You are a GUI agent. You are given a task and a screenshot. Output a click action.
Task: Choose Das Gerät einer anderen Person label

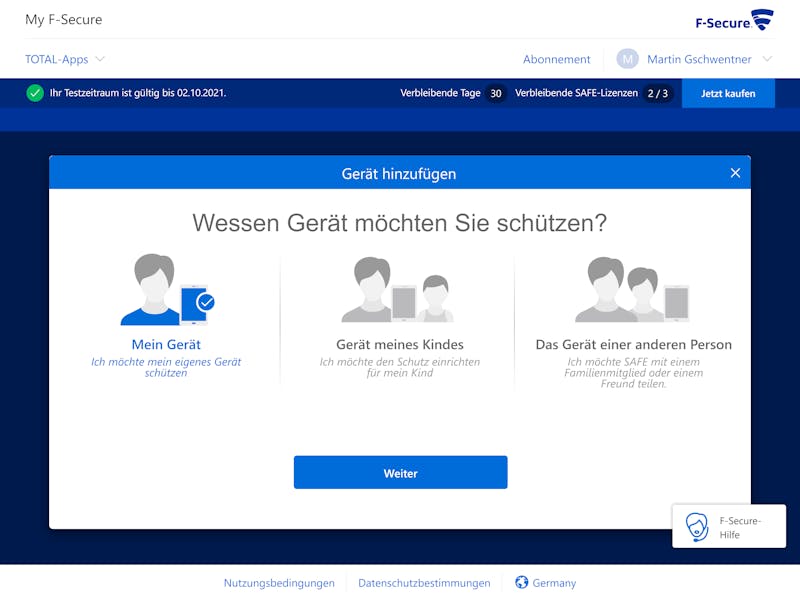tap(634, 344)
